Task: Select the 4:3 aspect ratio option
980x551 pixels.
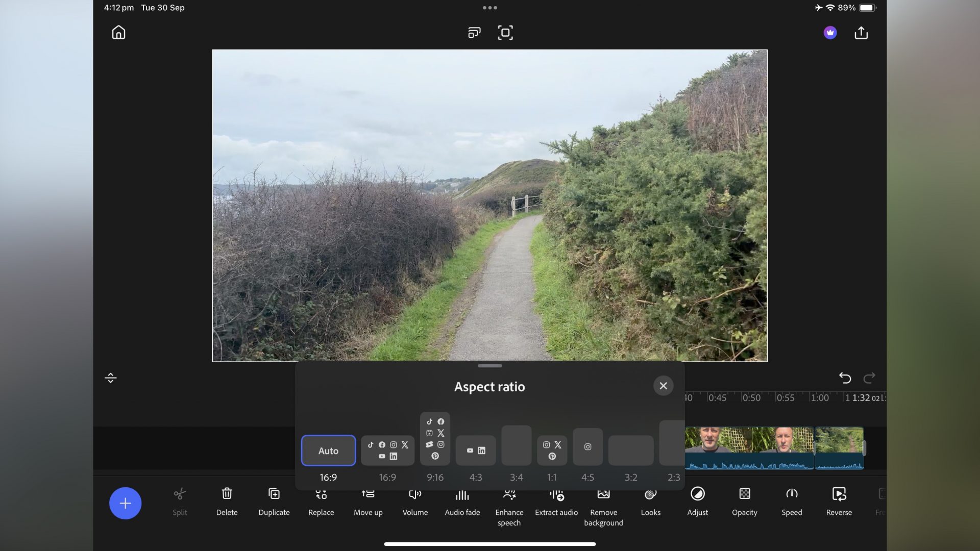Action: 475,450
